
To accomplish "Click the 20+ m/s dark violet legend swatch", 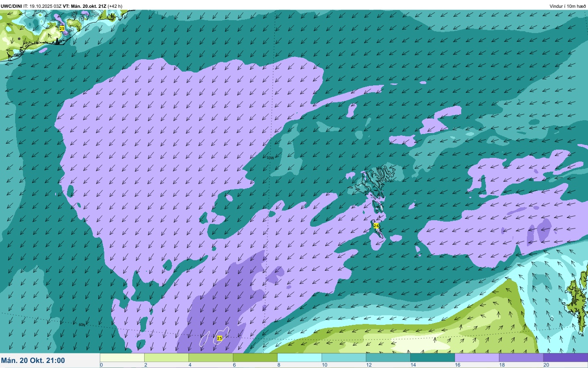I will [565, 357].
